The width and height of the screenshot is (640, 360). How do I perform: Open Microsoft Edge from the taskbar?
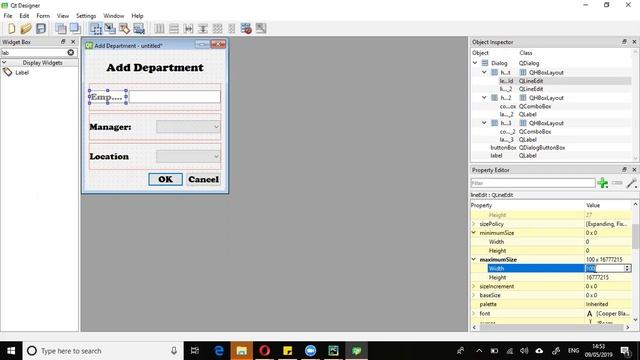pos(219,351)
